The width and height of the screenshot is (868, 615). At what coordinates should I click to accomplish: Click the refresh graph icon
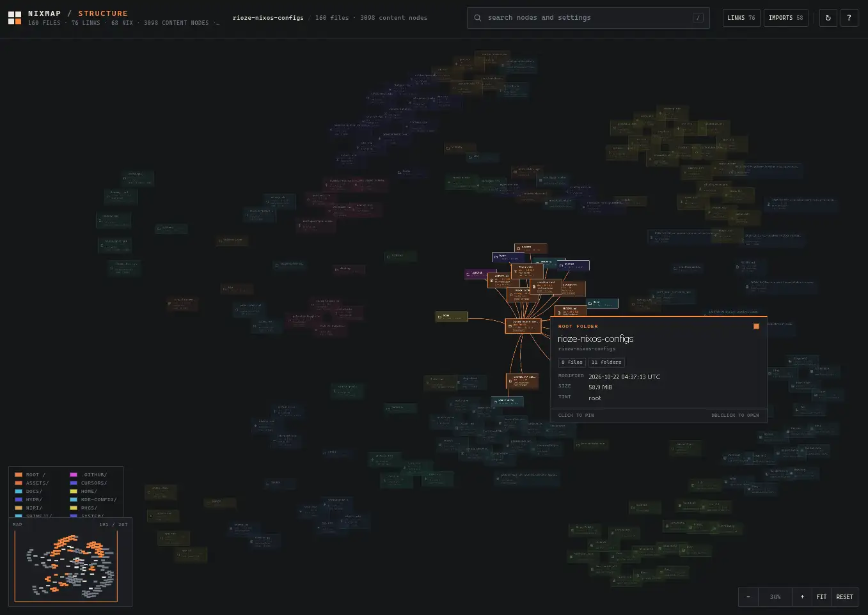pyautogui.click(x=828, y=18)
